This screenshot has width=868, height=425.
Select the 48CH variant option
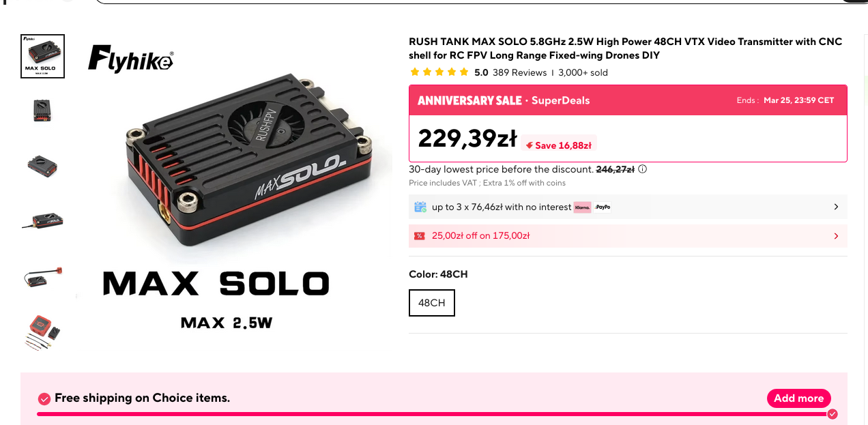click(x=431, y=303)
